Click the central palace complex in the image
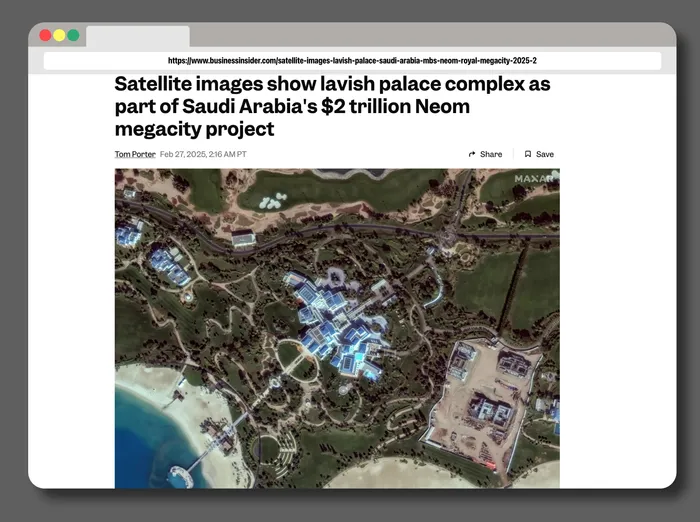This screenshot has height=522, width=700. pos(335,320)
